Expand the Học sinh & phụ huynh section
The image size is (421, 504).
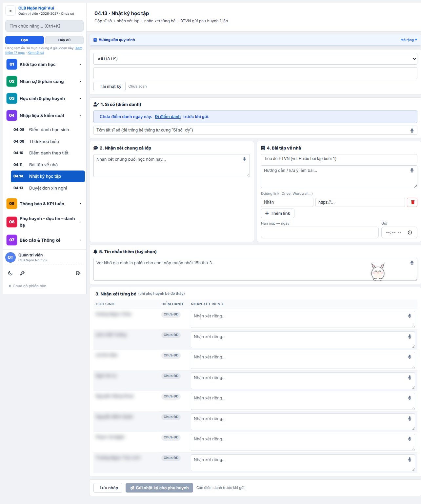(45, 98)
